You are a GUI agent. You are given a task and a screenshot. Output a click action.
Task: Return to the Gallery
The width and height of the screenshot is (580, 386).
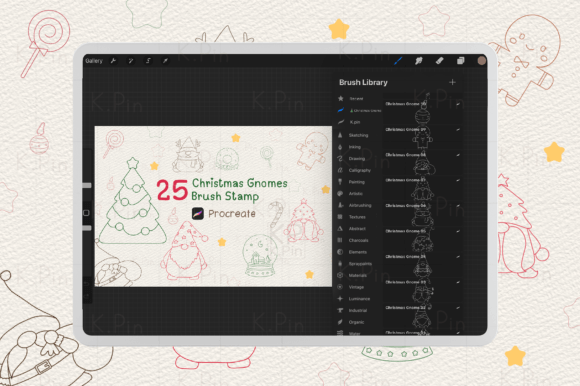click(94, 61)
